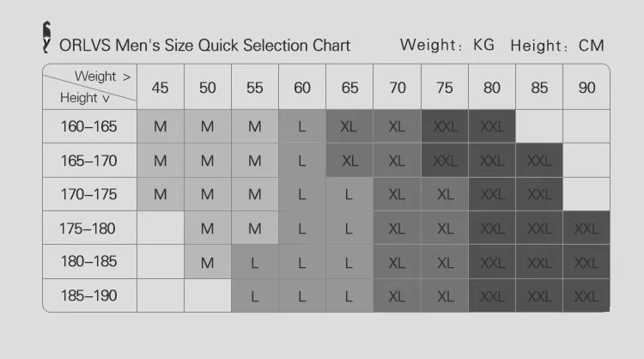Viewport: 644px width, 359px height.
Task: Click XXL cell for 175–180 and 90
Action: pos(586,228)
